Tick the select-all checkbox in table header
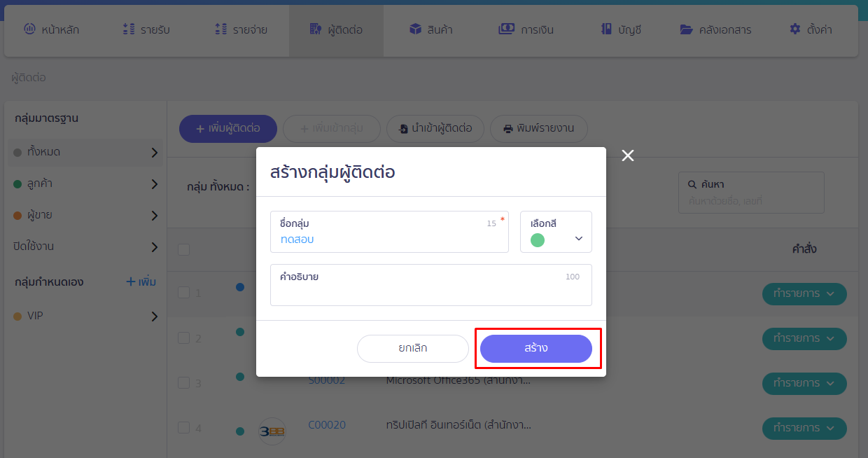Screen dimensions: 868x458 tap(183, 249)
